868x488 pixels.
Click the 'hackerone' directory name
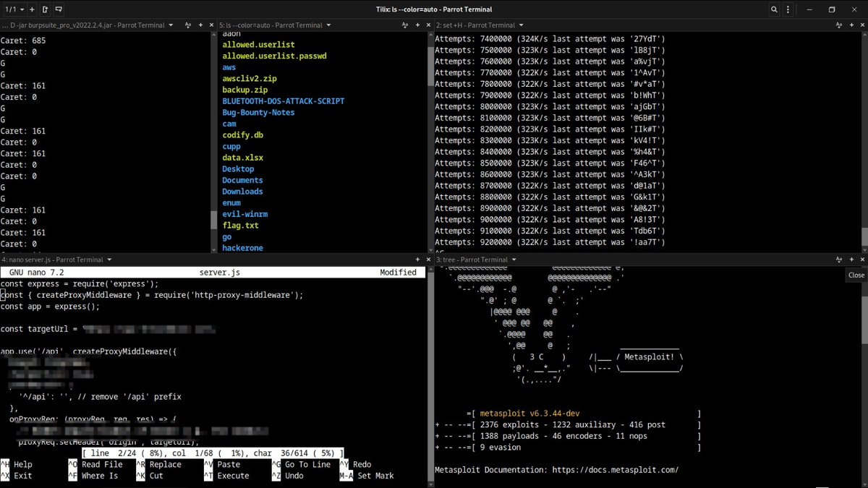(x=242, y=248)
